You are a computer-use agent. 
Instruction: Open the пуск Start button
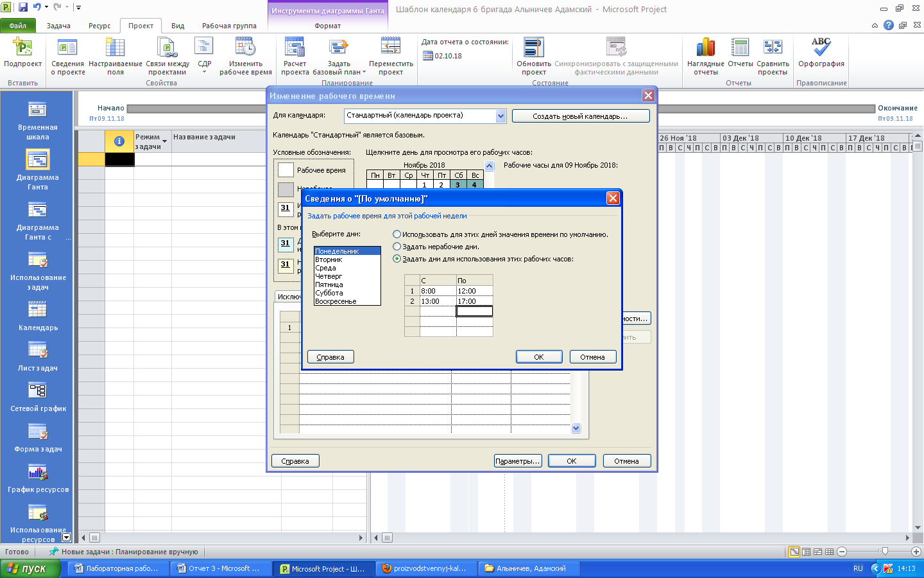point(30,568)
